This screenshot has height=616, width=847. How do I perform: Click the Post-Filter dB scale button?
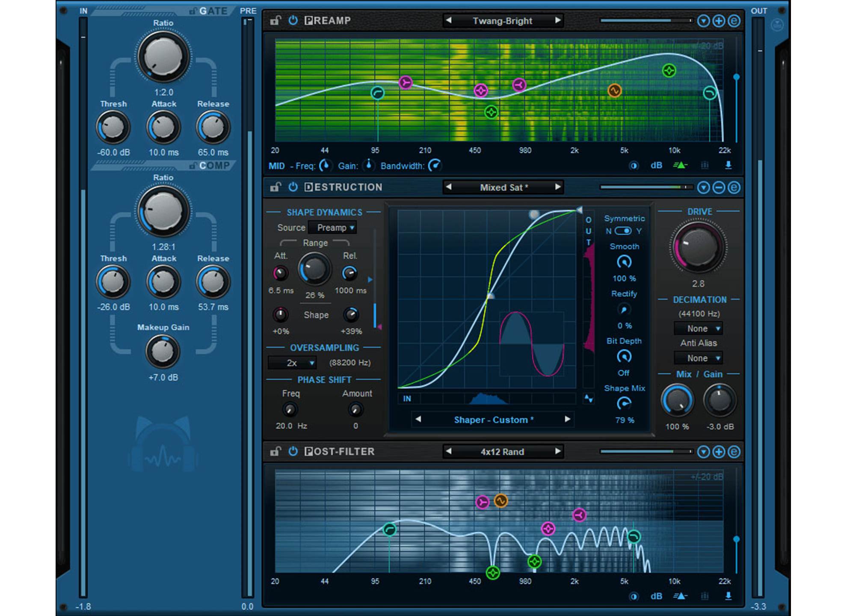click(x=656, y=596)
